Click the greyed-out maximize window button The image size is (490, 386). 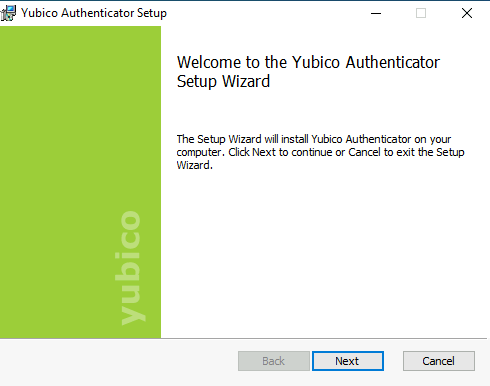click(x=421, y=13)
